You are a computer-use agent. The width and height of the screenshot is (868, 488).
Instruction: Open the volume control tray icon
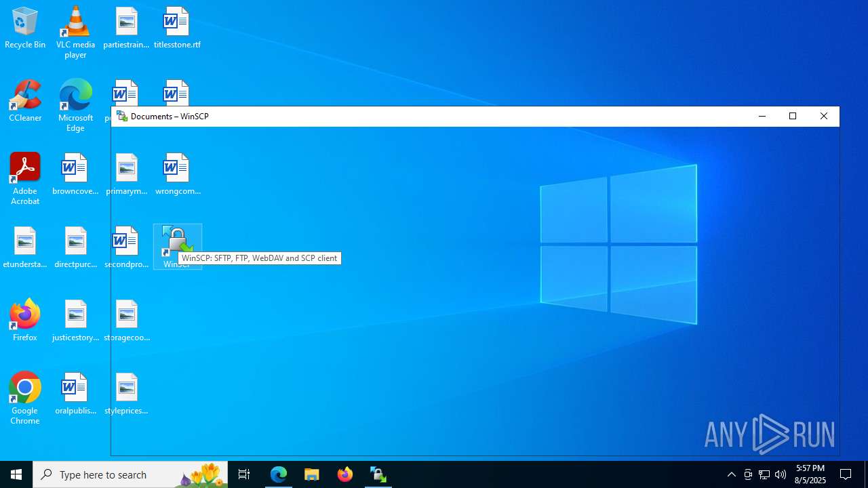tap(781, 474)
